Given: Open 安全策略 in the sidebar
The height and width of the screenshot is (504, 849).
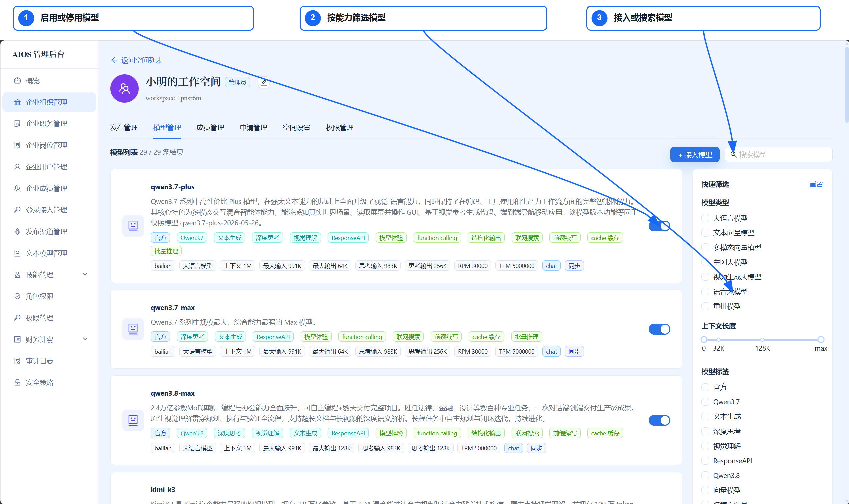Looking at the screenshot, I should 49,382.
